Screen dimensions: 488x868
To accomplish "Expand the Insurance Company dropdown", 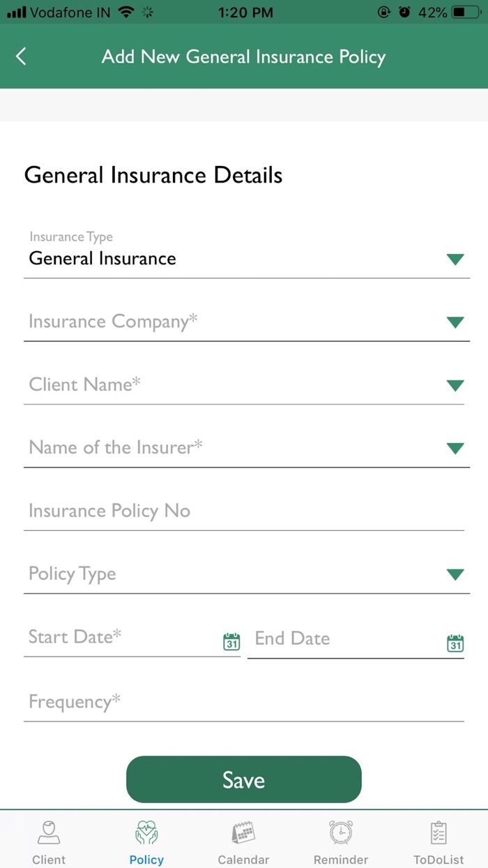I will (x=455, y=322).
